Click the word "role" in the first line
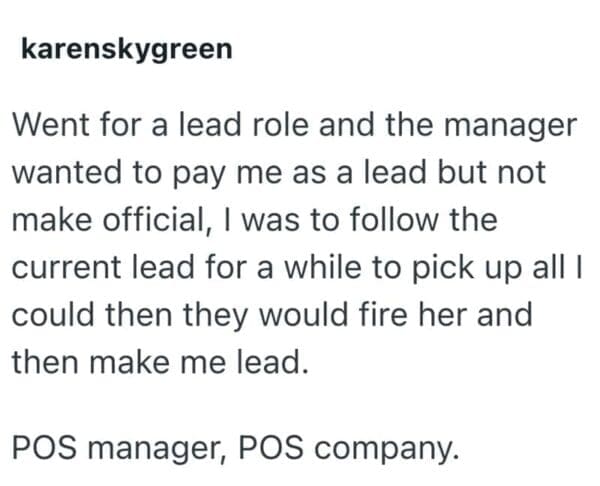The height and width of the screenshot is (486, 600). (304, 126)
